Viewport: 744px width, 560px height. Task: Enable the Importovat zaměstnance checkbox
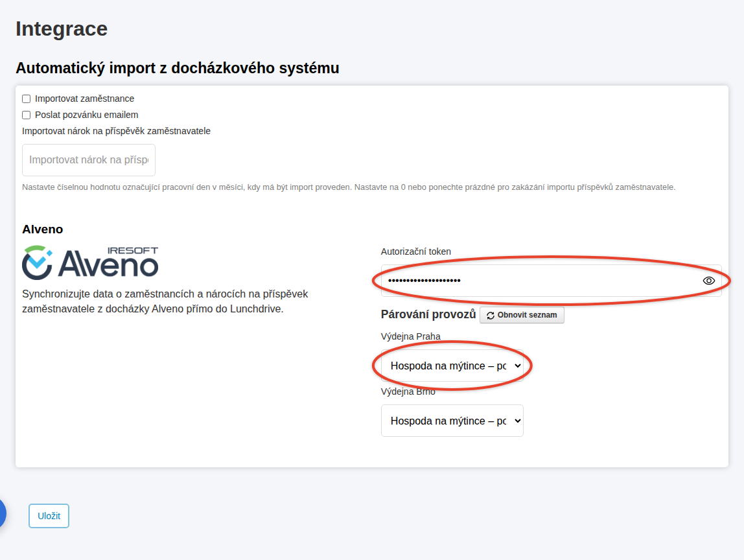click(x=27, y=99)
